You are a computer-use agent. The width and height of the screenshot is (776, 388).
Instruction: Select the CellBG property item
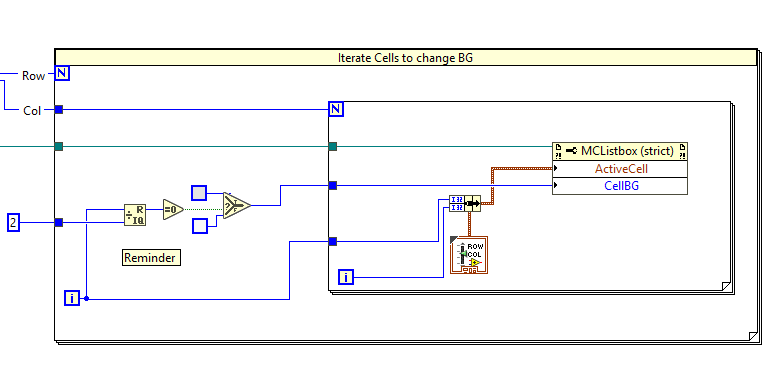pyautogui.click(x=620, y=186)
